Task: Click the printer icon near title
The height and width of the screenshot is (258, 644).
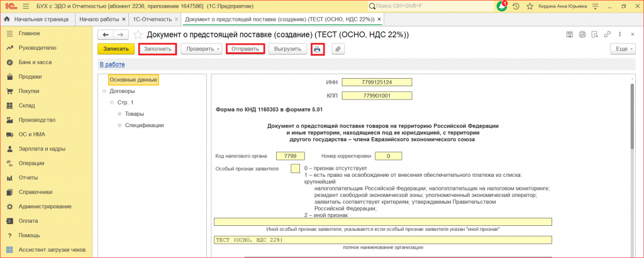Action: click(582, 35)
